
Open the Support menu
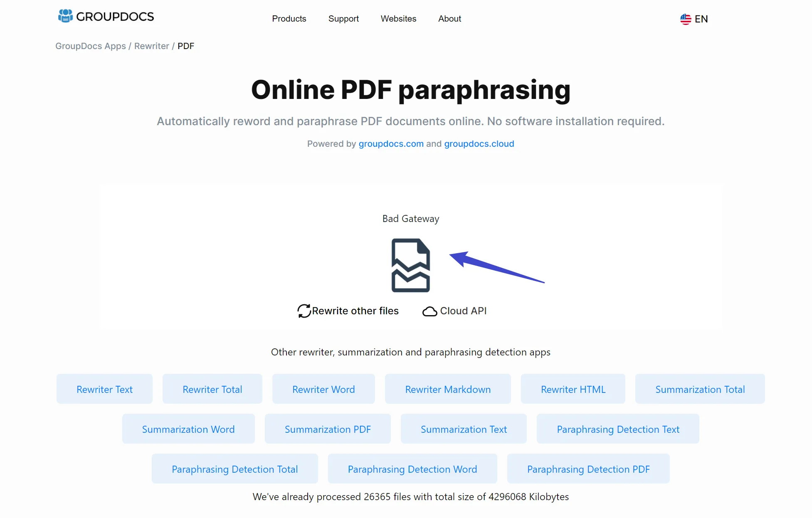(x=343, y=19)
